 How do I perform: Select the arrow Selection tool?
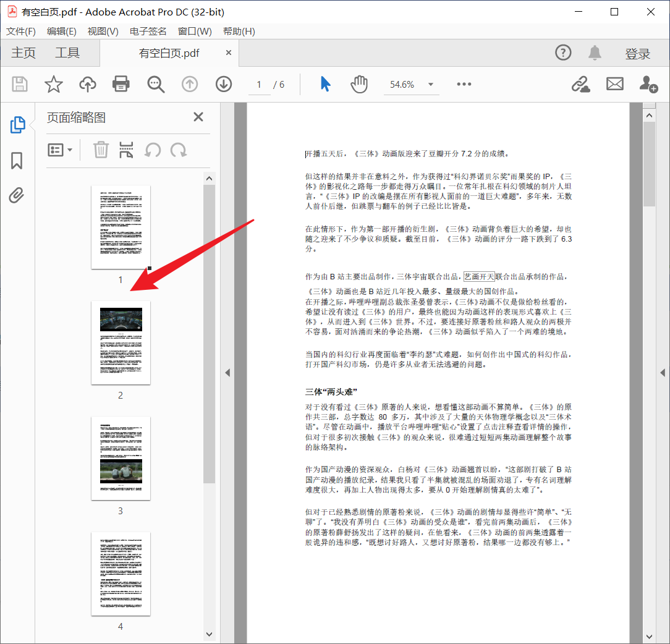(326, 83)
